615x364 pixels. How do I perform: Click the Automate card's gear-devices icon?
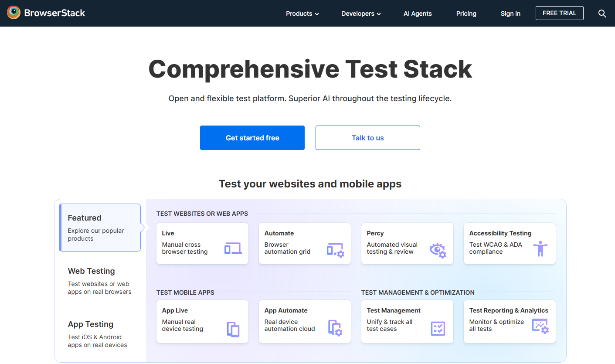[335, 250]
